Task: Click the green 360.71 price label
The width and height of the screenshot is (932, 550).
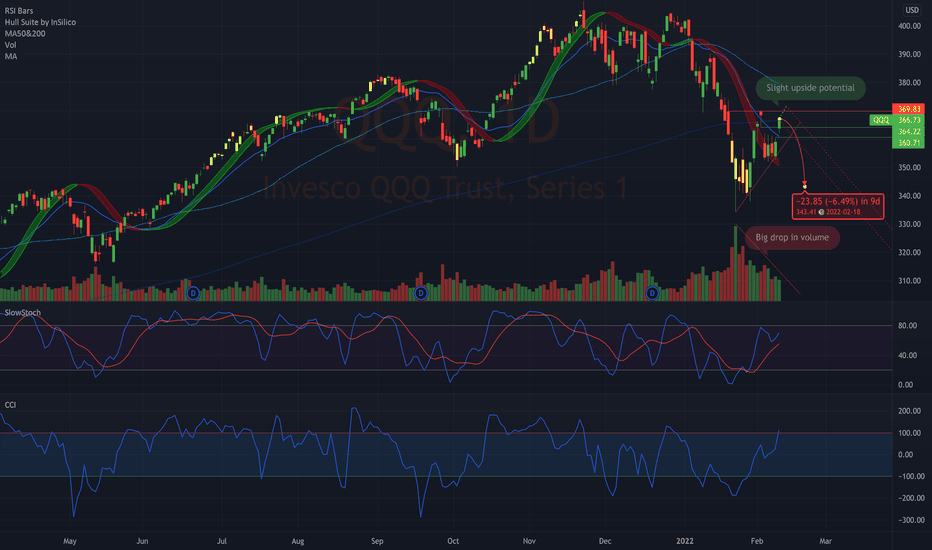Action: click(909, 143)
